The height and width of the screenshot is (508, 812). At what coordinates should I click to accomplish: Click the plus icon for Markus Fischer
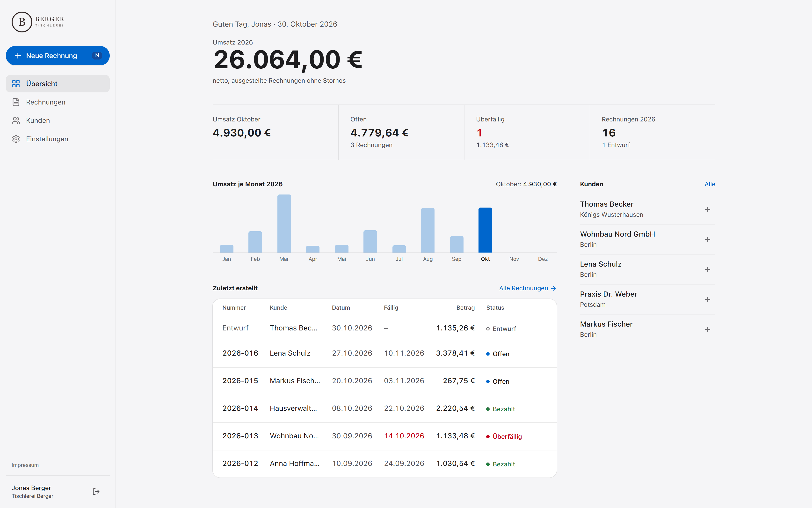tap(707, 329)
